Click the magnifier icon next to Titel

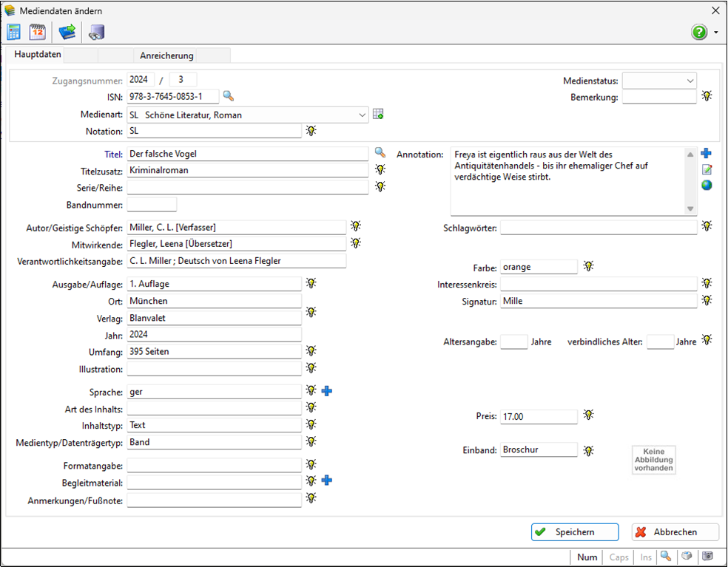tap(380, 152)
